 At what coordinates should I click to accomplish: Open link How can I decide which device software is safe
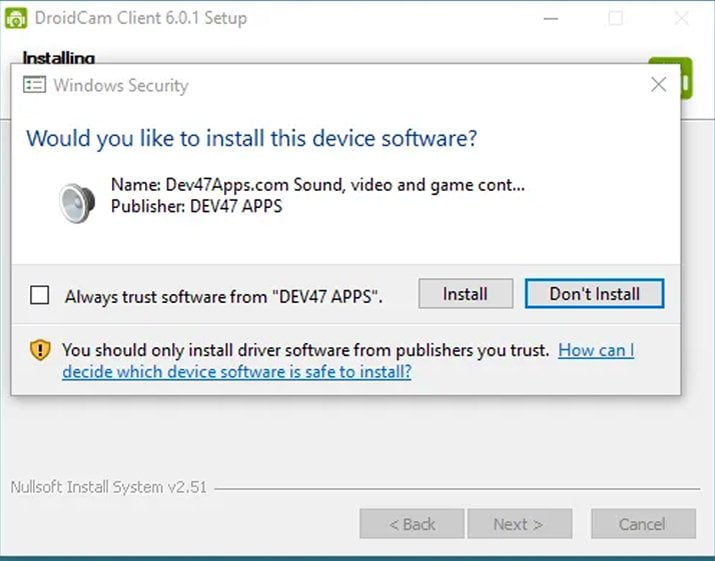(x=348, y=361)
